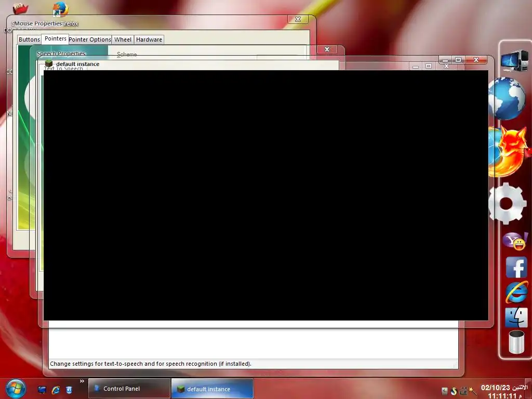Launch the blue globe network dock icon
The image size is (532, 399).
click(508, 98)
